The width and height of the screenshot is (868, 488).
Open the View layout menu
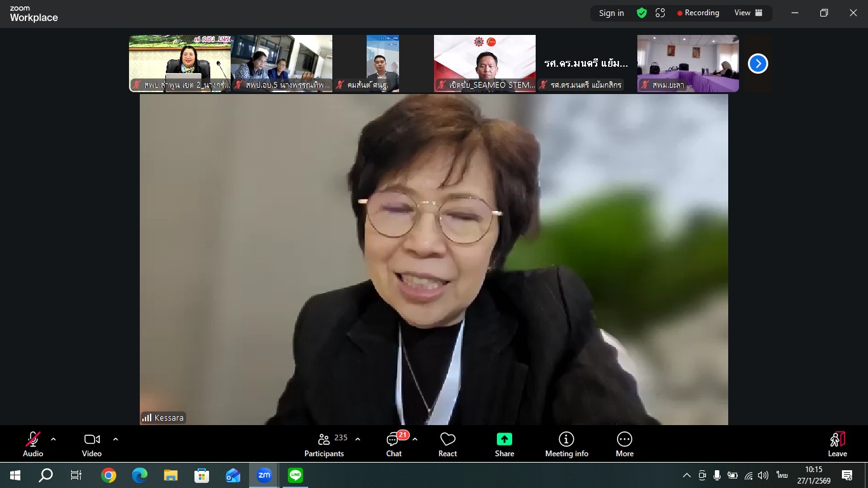(x=748, y=13)
